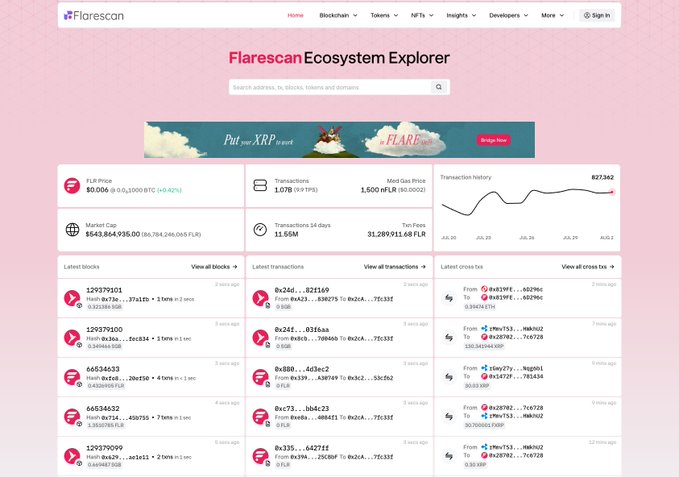
Task: Click the 1,500 nFLR gas price value
Action: pyautogui.click(x=378, y=190)
